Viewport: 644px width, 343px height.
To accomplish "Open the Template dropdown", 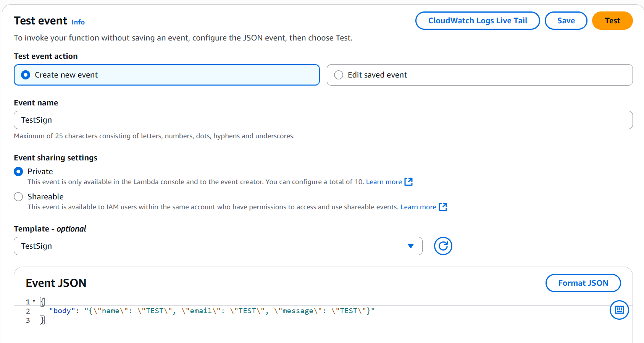I will [x=214, y=246].
